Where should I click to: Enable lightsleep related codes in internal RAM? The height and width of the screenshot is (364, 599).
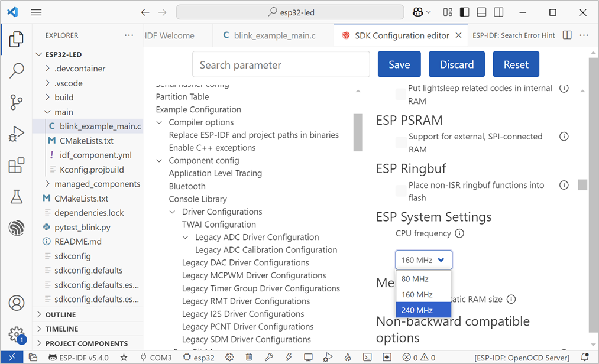(401, 94)
